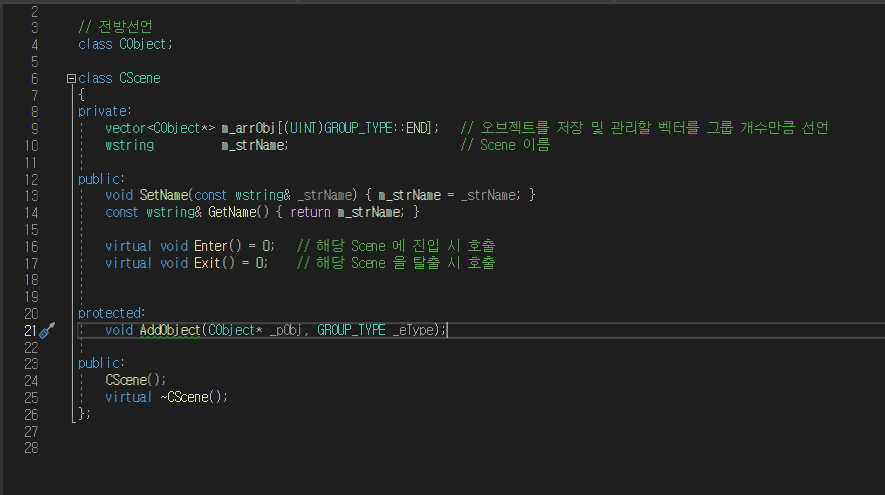Click the public: keyword on line 23
This screenshot has height=495, width=885.
[x=102, y=363]
